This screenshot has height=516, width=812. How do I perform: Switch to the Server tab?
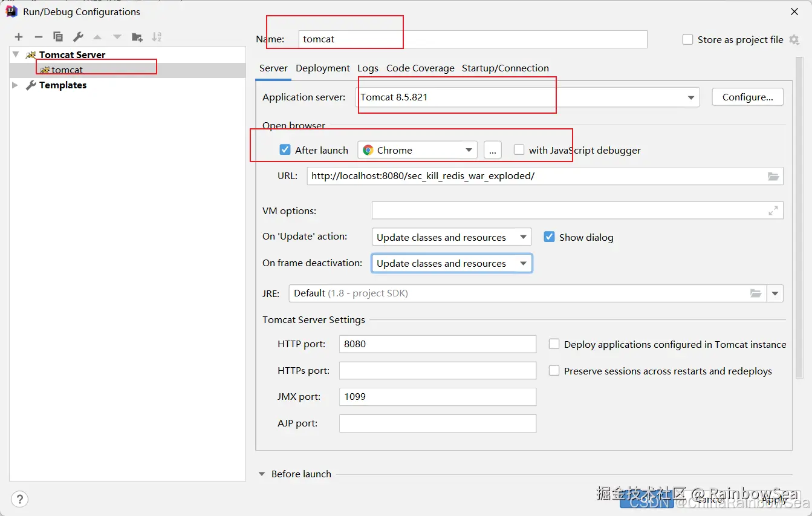pos(273,68)
